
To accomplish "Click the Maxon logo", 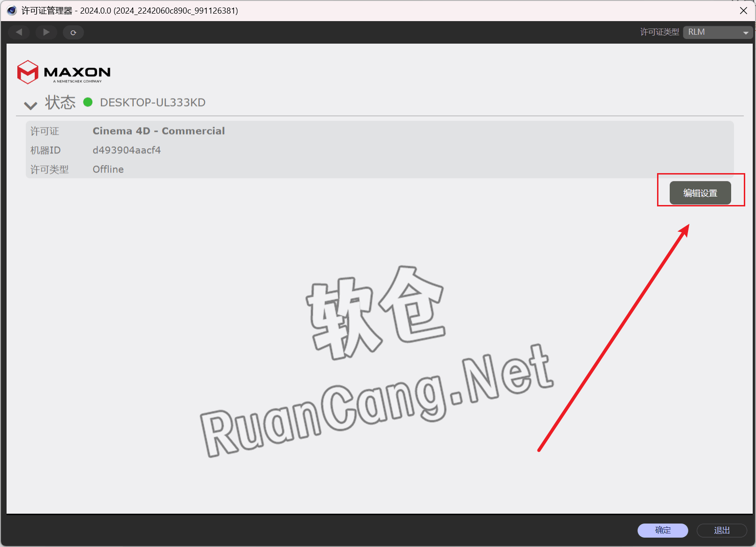I will (x=64, y=72).
